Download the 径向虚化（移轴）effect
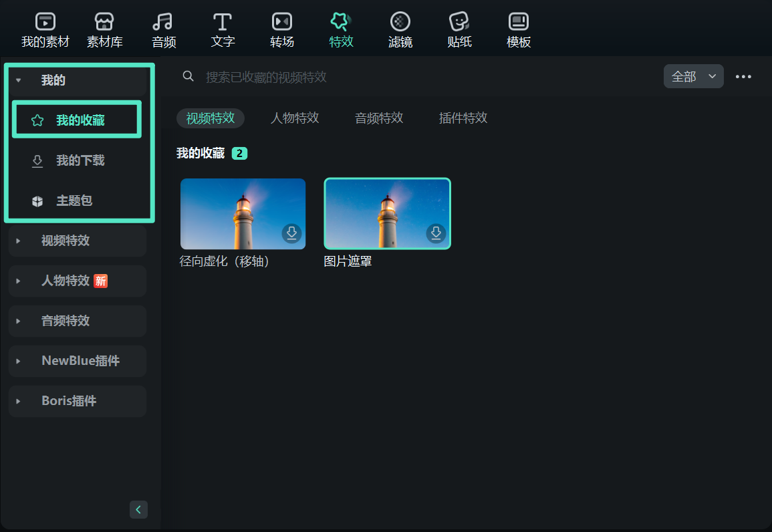The width and height of the screenshot is (772, 532). [x=291, y=233]
